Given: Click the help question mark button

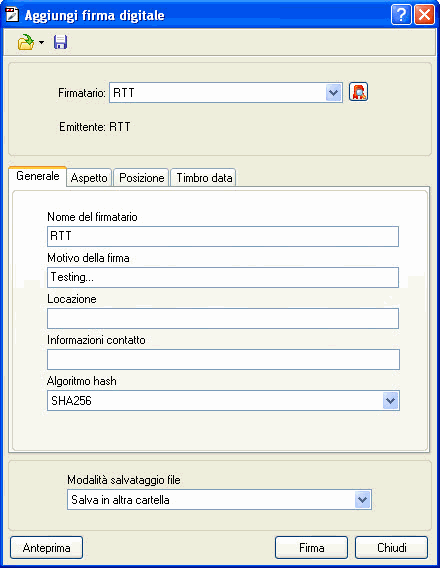Looking at the screenshot, I should tap(401, 15).
